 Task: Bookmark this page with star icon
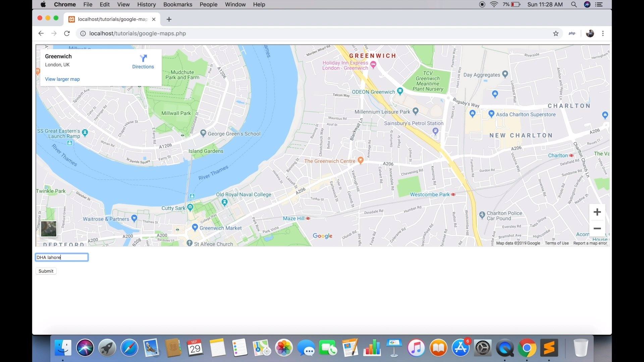point(556,34)
